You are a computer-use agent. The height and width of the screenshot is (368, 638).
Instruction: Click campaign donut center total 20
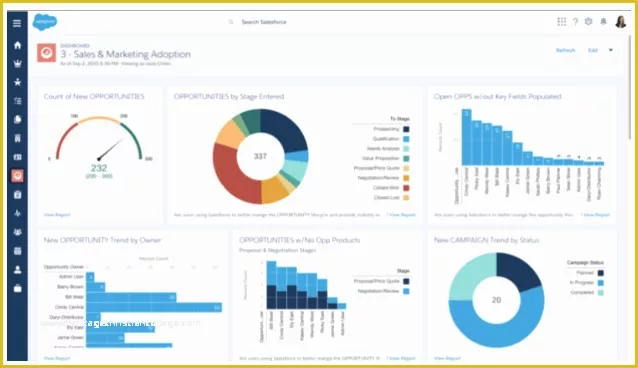coord(496,300)
